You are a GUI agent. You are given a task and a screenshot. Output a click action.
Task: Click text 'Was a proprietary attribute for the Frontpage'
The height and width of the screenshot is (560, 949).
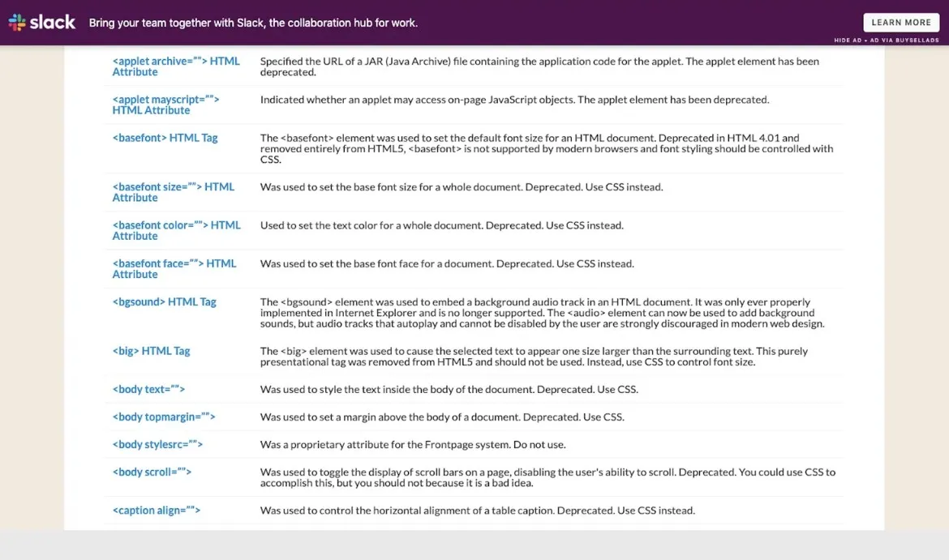coord(413,444)
